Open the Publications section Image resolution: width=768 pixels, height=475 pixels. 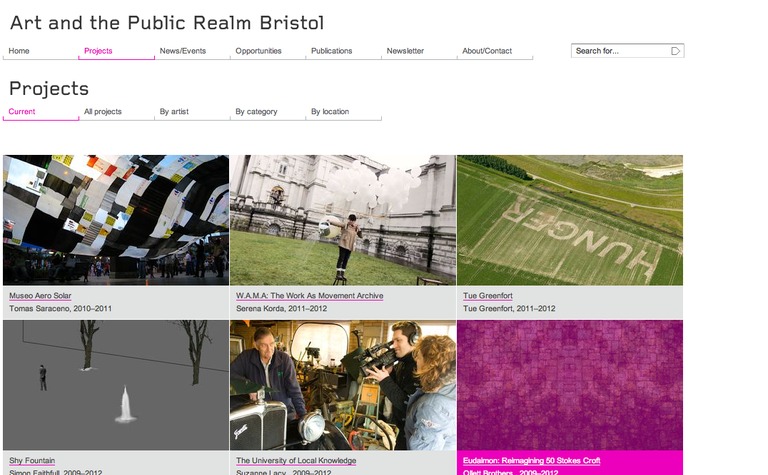(332, 51)
